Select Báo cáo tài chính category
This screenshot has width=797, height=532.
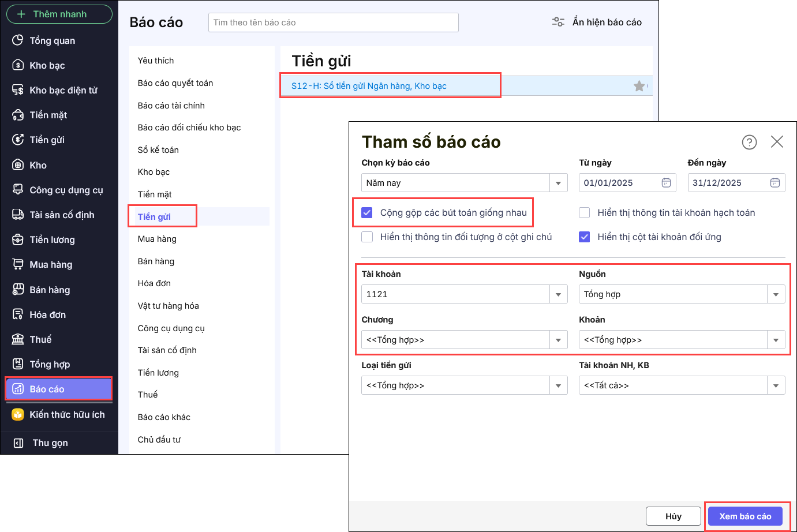coord(171,106)
